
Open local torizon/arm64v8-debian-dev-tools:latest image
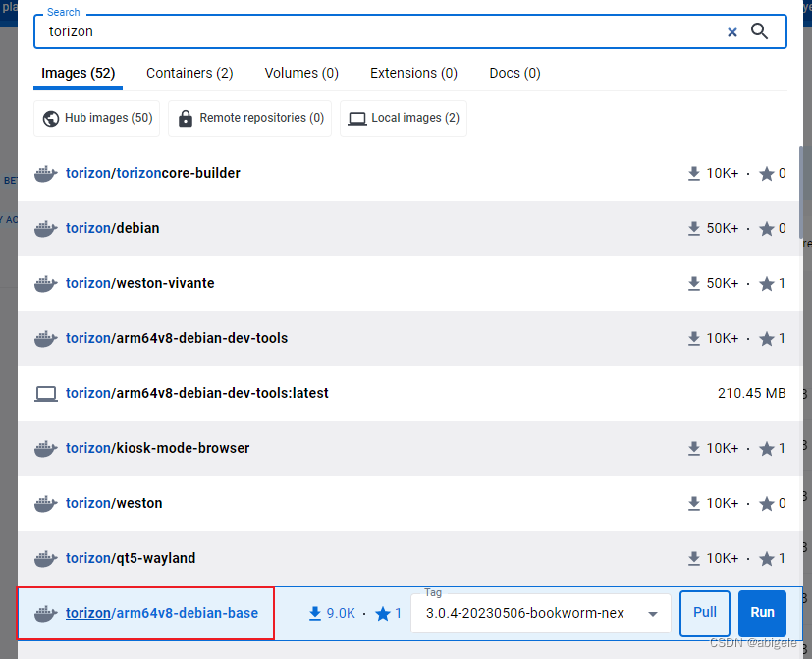196,393
